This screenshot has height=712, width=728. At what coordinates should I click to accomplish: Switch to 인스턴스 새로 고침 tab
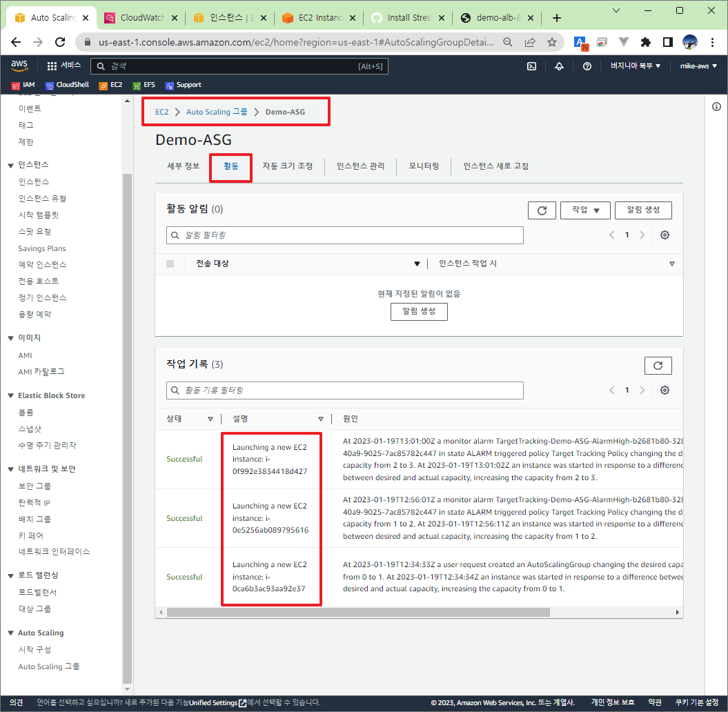[x=495, y=166]
